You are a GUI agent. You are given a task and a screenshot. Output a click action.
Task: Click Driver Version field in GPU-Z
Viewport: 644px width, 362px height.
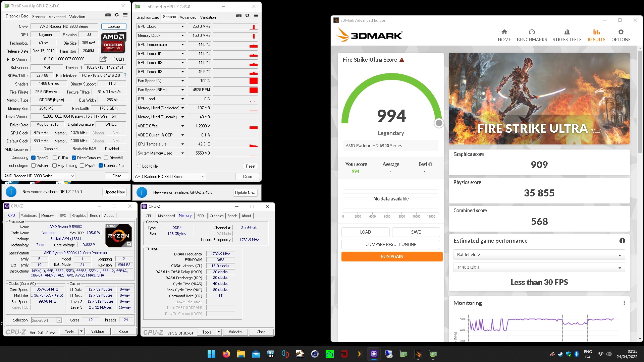point(78,116)
